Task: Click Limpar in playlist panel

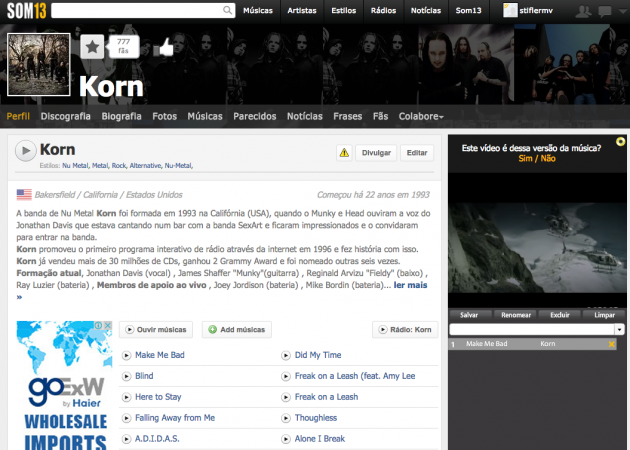Action: pos(605,315)
